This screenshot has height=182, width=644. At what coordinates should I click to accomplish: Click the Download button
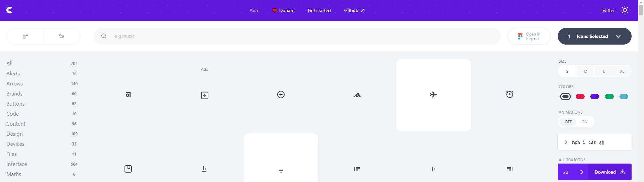pos(610,172)
